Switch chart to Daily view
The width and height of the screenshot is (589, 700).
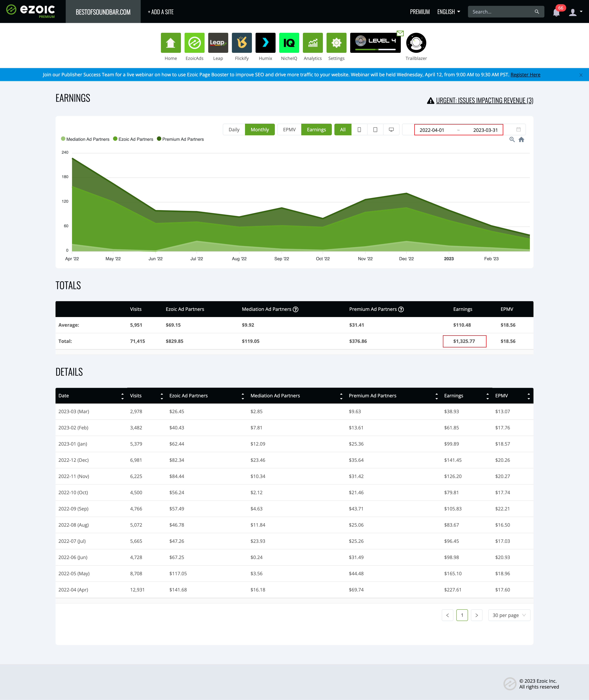coord(234,130)
